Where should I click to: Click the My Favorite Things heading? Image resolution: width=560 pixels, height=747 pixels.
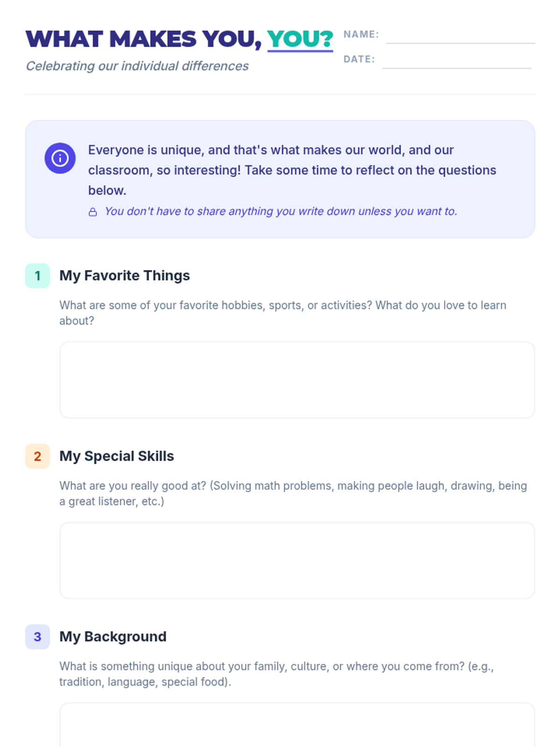tap(125, 275)
